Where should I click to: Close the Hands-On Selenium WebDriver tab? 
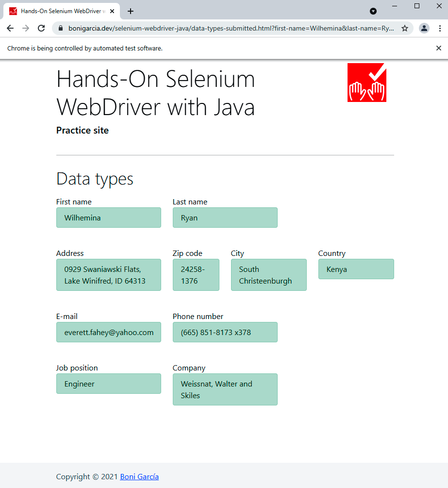[112, 11]
